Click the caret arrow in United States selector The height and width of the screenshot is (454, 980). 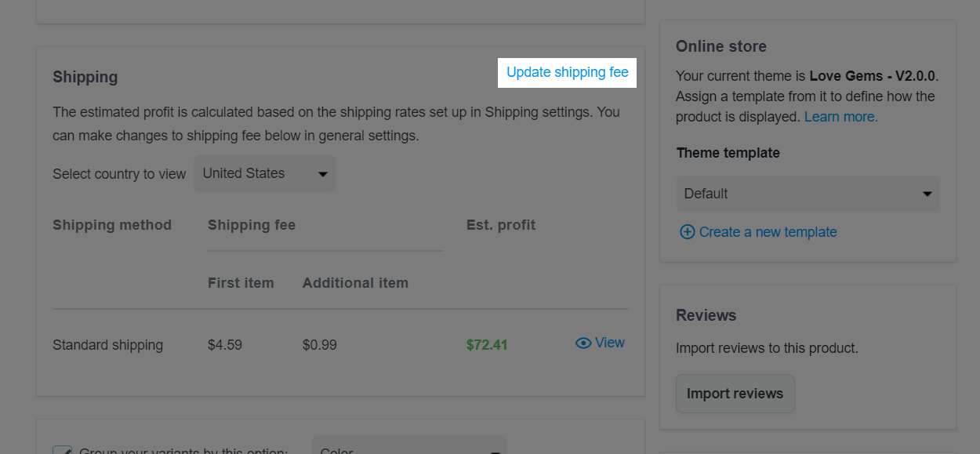(322, 174)
